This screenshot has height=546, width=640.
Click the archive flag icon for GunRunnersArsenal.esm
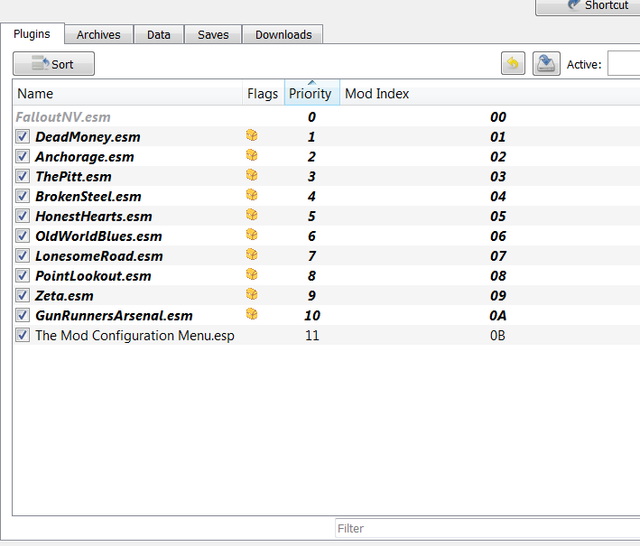252,314
